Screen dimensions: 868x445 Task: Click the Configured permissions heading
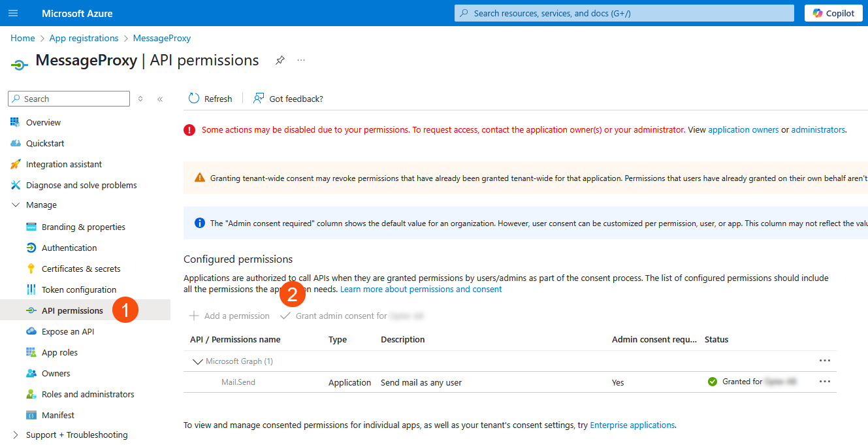(x=238, y=259)
